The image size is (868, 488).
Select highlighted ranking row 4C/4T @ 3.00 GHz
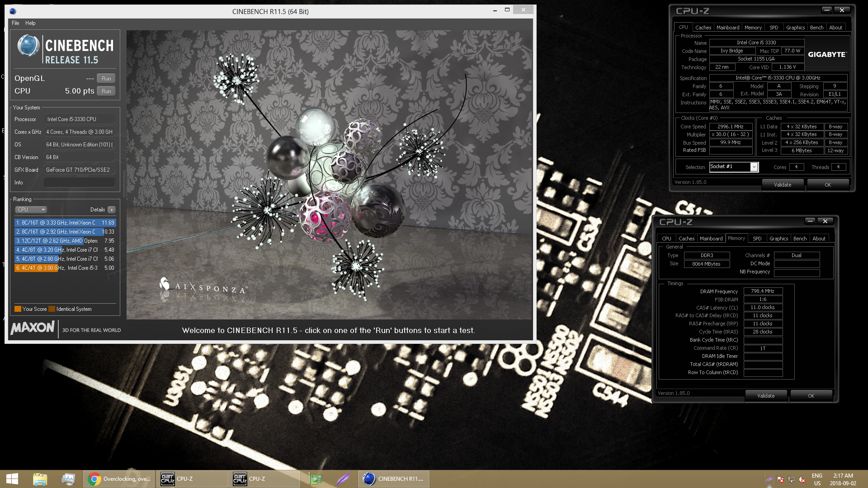pos(65,268)
